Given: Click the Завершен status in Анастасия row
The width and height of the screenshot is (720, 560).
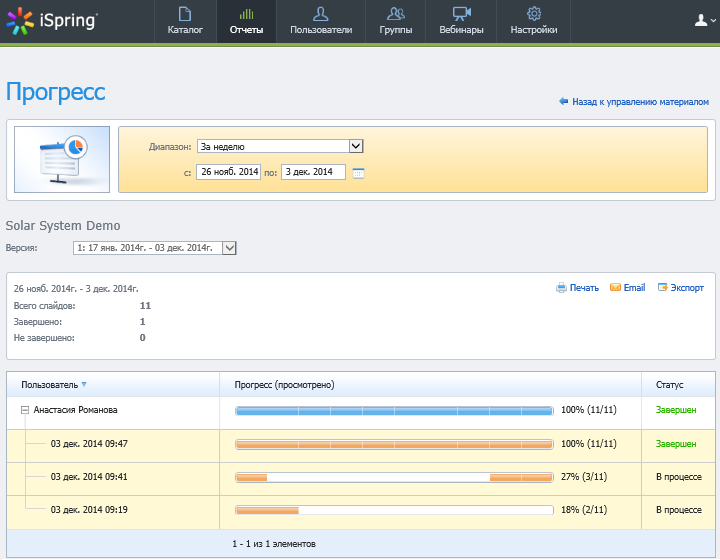Looking at the screenshot, I should 676,410.
